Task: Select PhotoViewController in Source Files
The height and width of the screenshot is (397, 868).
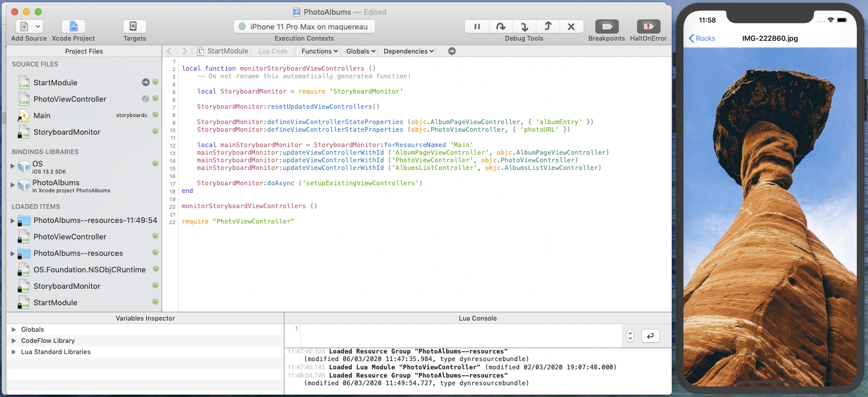Action: 70,99
